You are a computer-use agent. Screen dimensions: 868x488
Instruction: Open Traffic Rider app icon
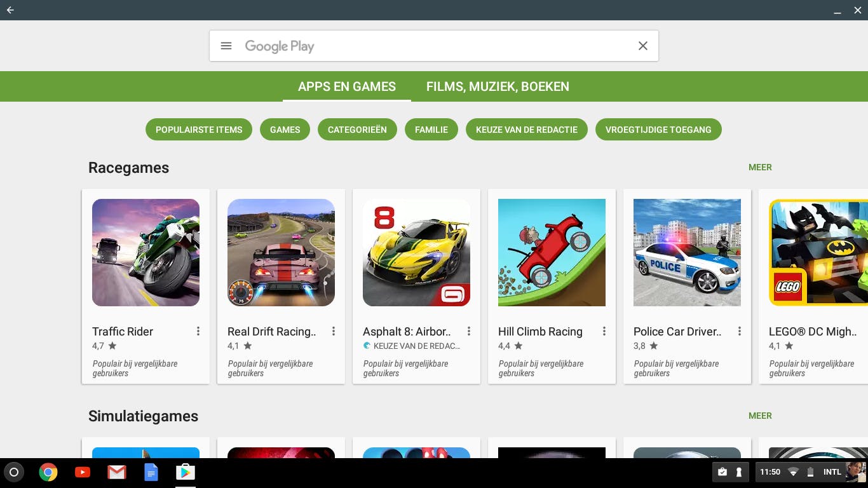(x=146, y=252)
